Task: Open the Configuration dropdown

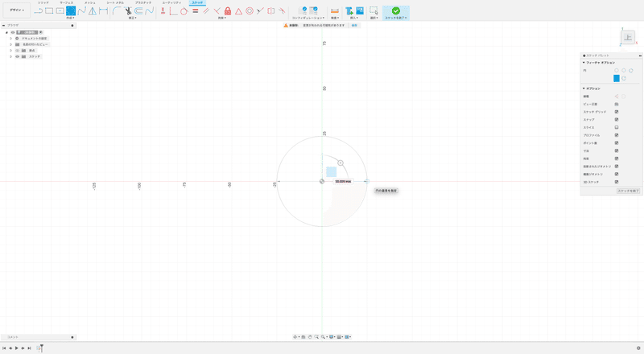Action: [x=308, y=18]
